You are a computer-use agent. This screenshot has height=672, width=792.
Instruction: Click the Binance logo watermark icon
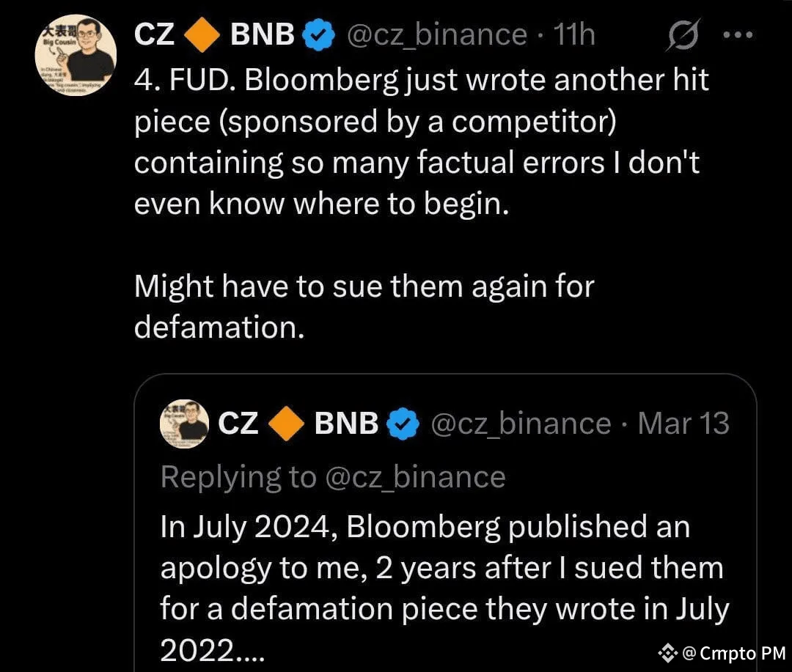click(667, 654)
